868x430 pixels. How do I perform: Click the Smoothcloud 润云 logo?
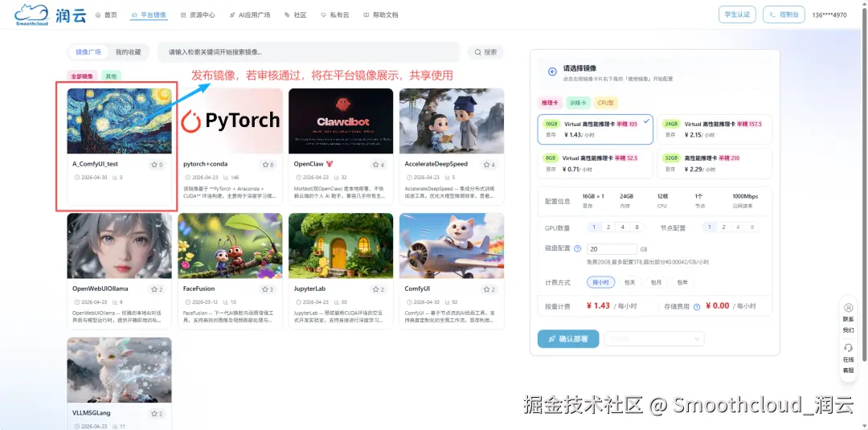tap(50, 15)
